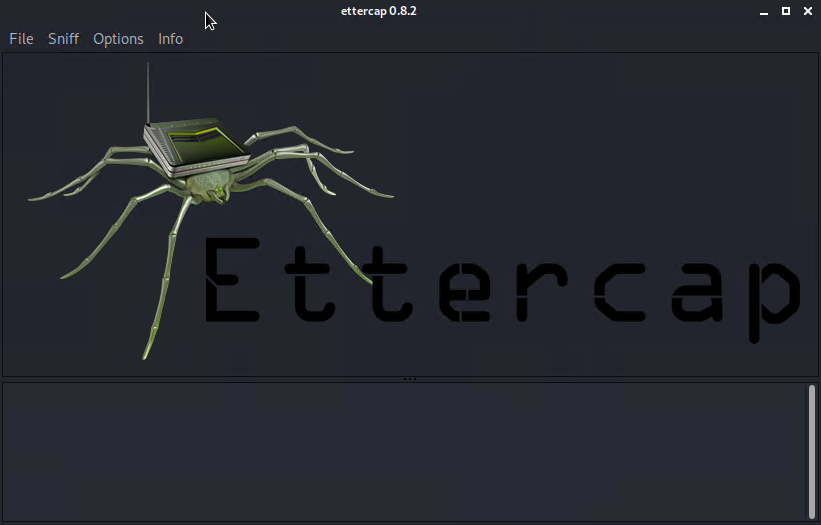Close the ettercap window
This screenshot has width=821, height=525.
coord(808,11)
